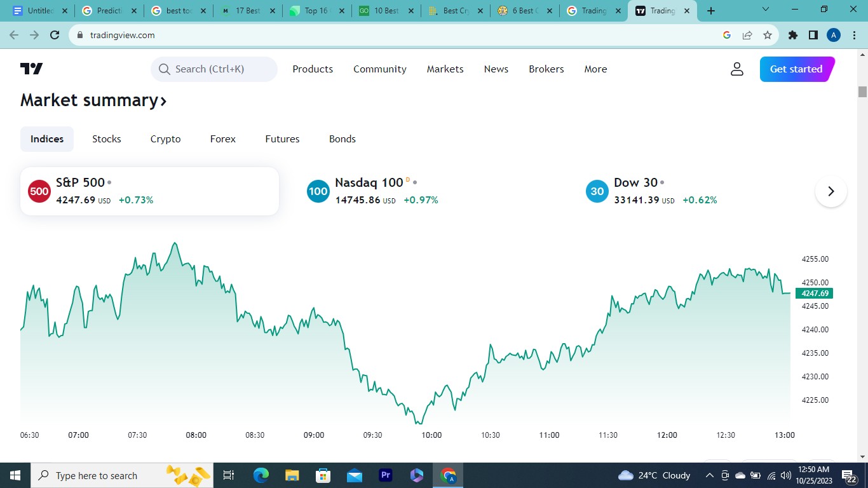Open the Products navigation menu

tap(313, 69)
